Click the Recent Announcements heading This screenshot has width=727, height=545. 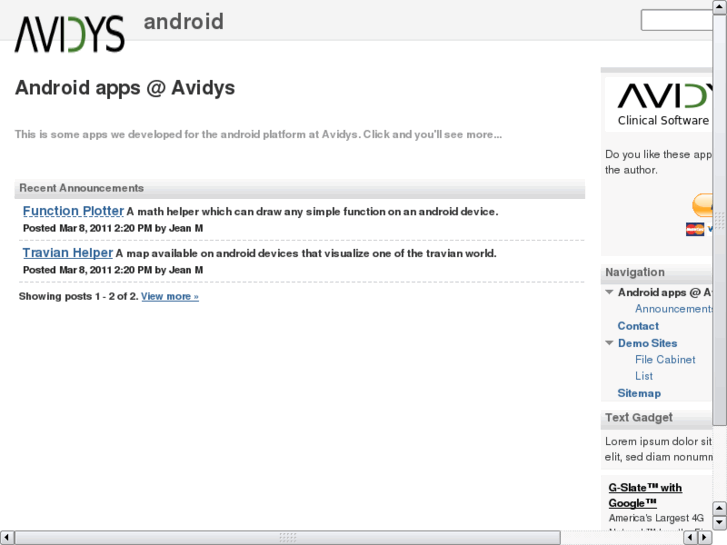tap(82, 188)
